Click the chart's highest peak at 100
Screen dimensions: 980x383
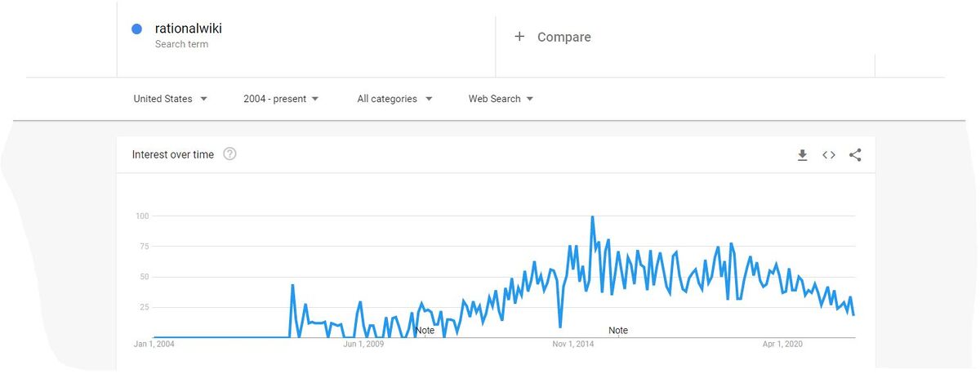tap(592, 217)
